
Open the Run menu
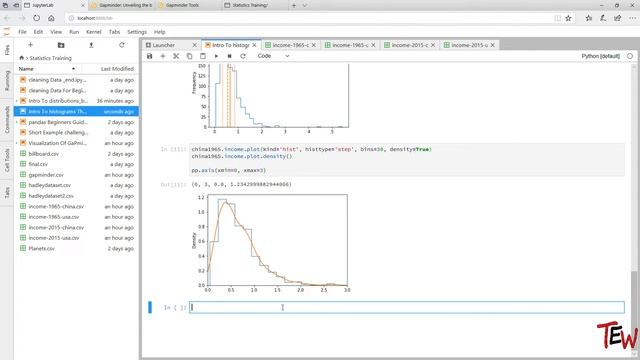pyautogui.click(x=74, y=32)
